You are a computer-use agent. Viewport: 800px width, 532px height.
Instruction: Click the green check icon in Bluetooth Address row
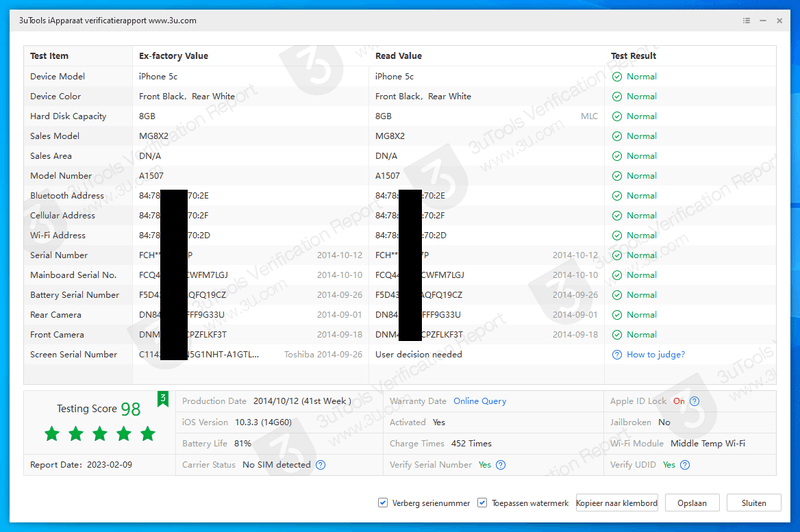(x=617, y=196)
